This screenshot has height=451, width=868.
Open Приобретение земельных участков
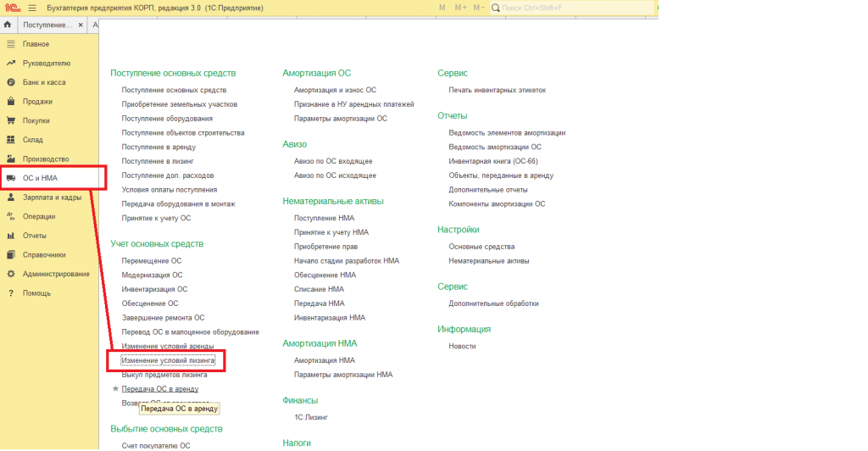coord(180,104)
